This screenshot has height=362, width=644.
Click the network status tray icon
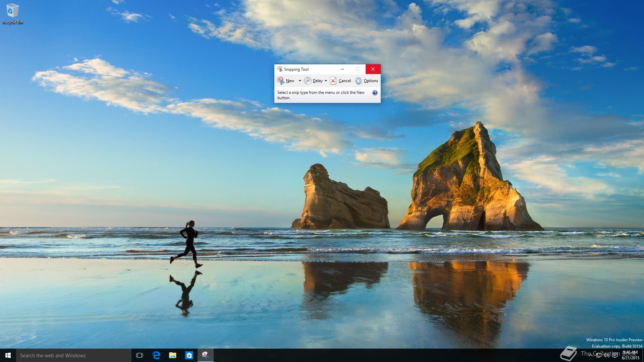click(x=598, y=355)
